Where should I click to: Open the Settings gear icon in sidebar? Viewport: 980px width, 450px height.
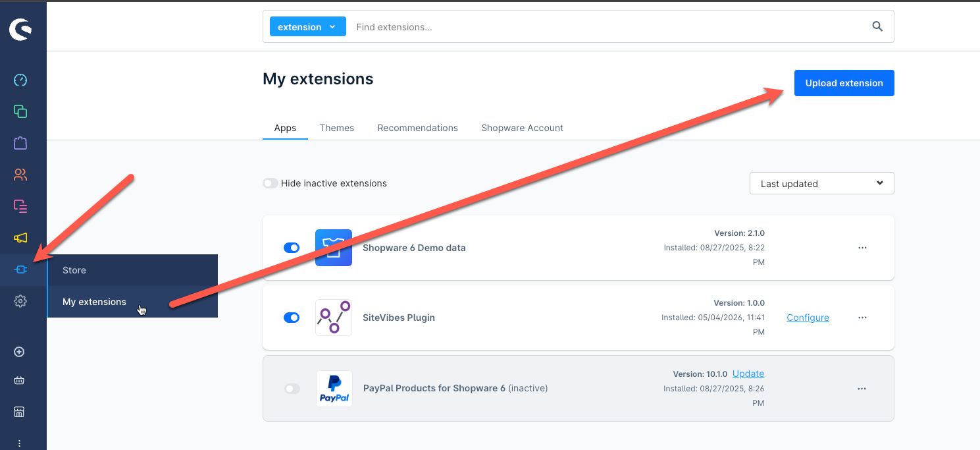tap(20, 301)
